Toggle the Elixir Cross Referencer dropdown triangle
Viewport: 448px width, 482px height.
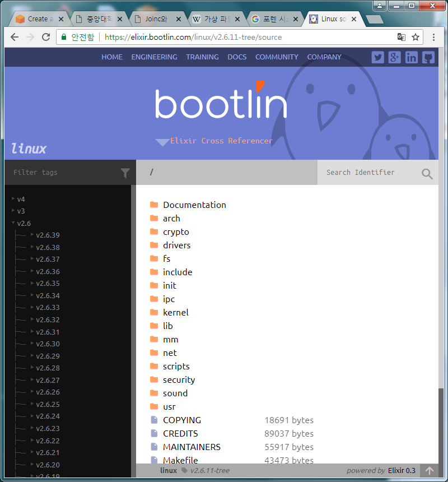point(162,142)
